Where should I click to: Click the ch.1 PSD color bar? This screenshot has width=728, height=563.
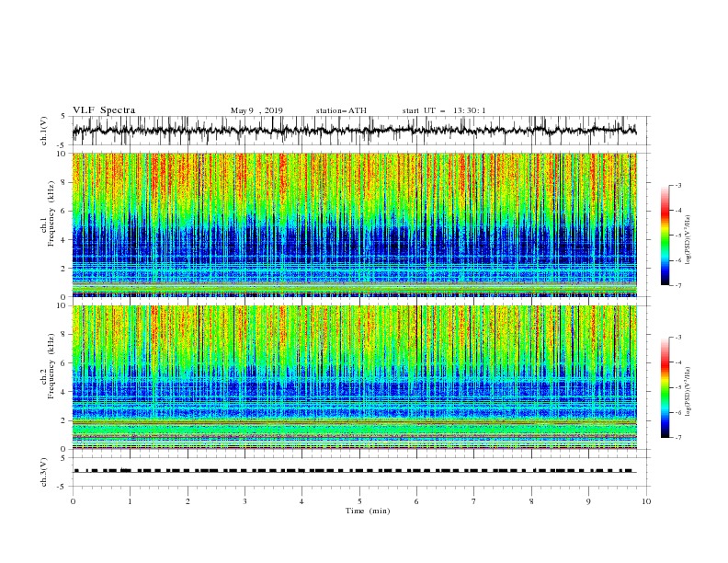[665, 236]
